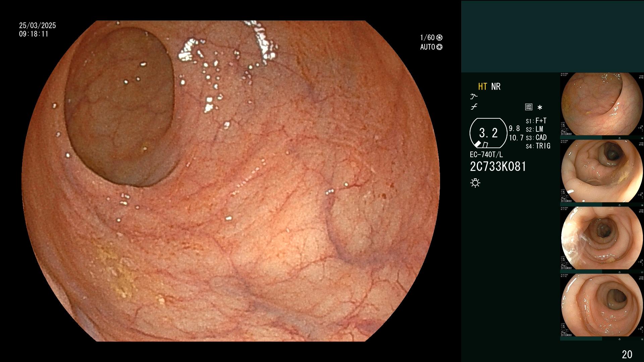Click the time stamp 09:18:11
This screenshot has width=644, height=362.
(34, 34)
